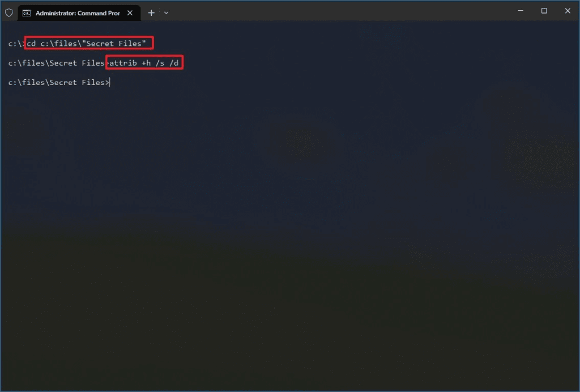580x392 pixels.
Task: Expand the new tab profiles dropdown chevron
Action: pos(166,13)
